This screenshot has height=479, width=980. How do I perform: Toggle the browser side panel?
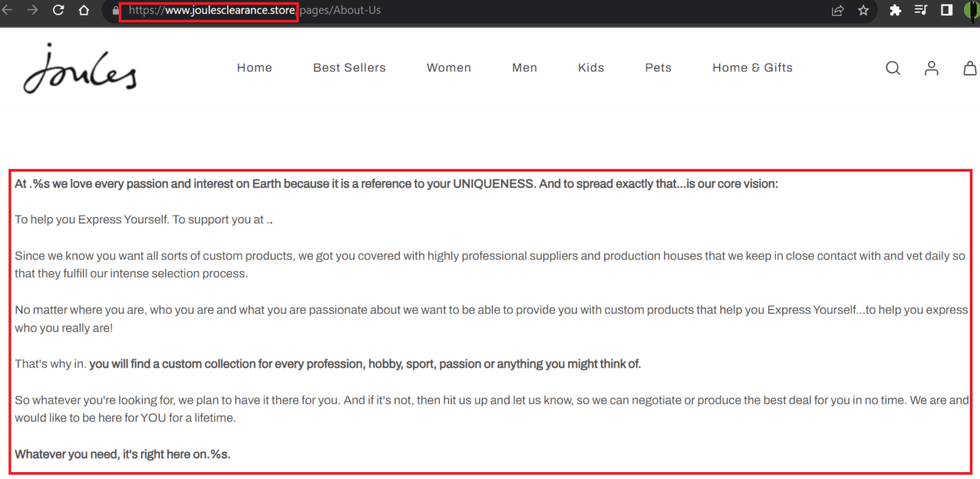pyautogui.click(x=947, y=10)
